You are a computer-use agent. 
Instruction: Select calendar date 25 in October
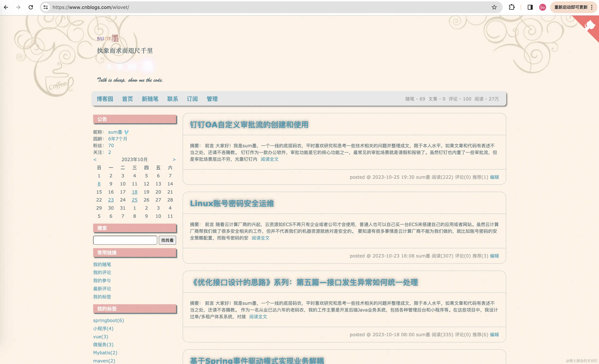(134, 200)
